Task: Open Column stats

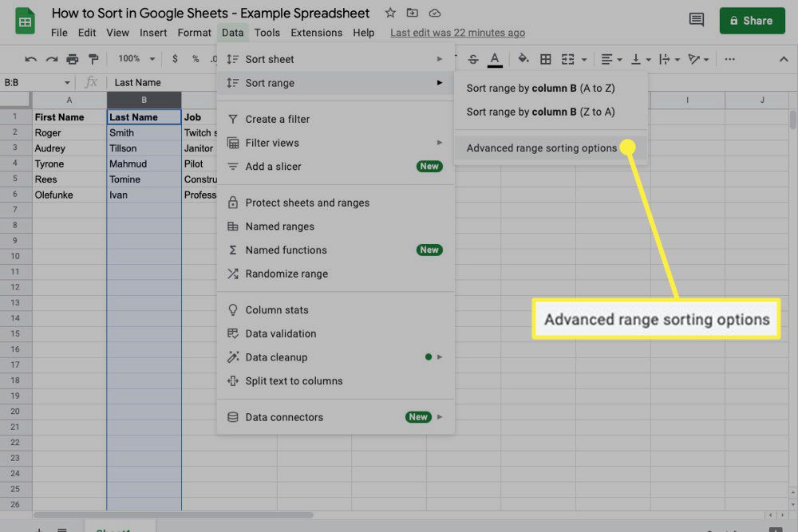Action: (x=335, y=309)
